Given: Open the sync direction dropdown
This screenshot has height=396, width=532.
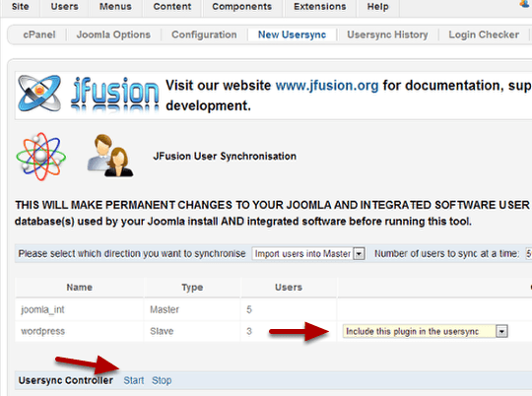Looking at the screenshot, I should tap(308, 254).
